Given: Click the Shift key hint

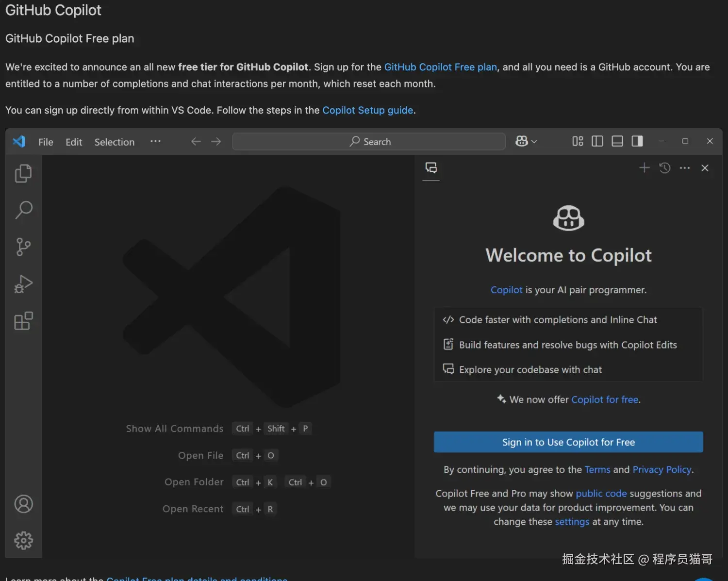Looking at the screenshot, I should click(276, 429).
